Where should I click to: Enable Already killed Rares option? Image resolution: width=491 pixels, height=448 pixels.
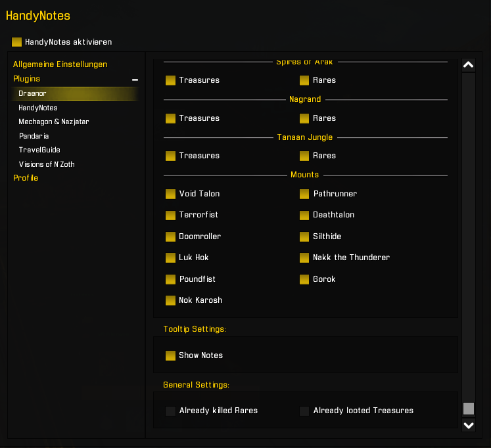(170, 411)
